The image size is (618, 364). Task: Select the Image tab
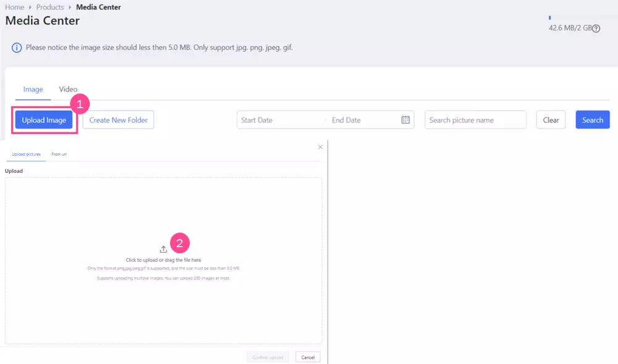click(x=33, y=90)
